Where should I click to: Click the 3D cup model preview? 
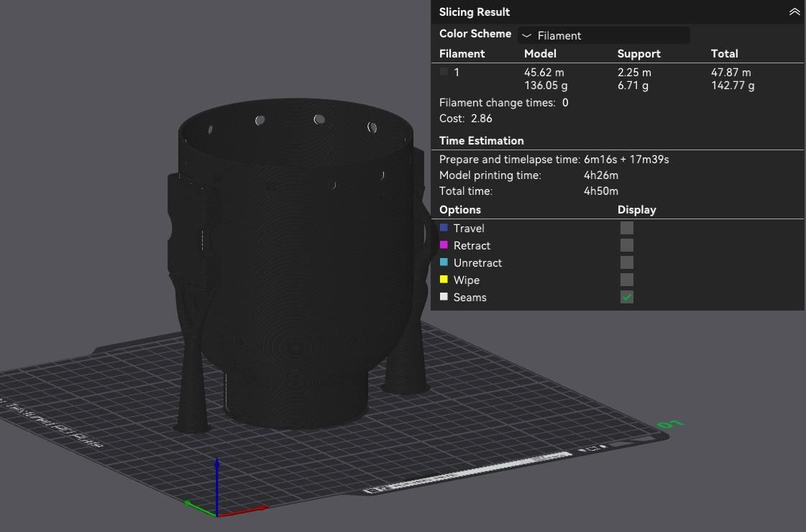[297, 262]
